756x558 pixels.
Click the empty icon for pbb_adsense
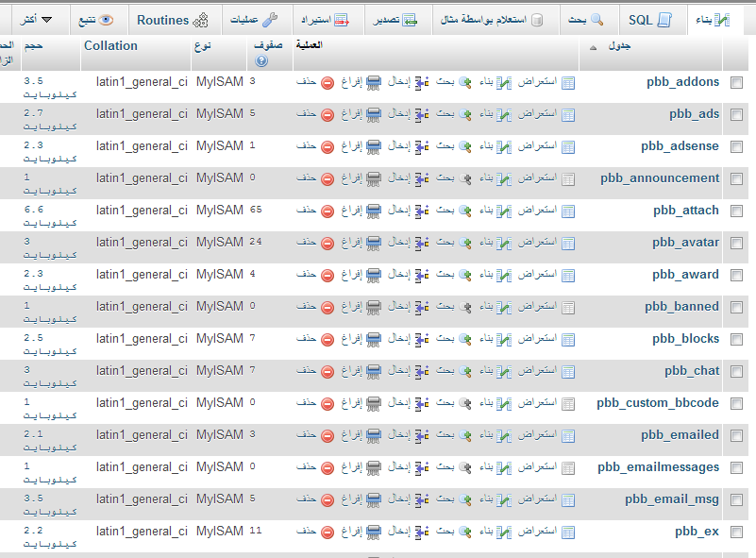pos(374,147)
